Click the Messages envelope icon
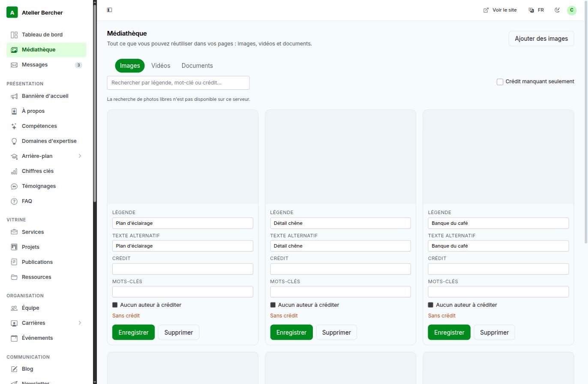Screen dimensions: 588x384 click(14, 65)
